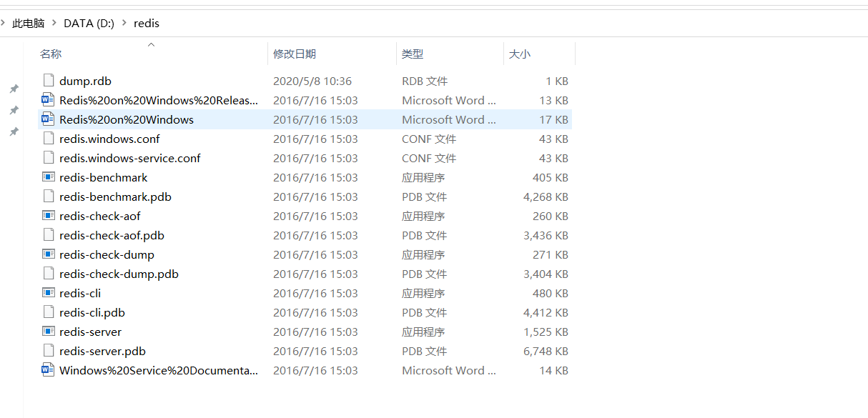Click the middle pin icon in the sidebar
This screenshot has height=418, width=868.
[x=14, y=110]
